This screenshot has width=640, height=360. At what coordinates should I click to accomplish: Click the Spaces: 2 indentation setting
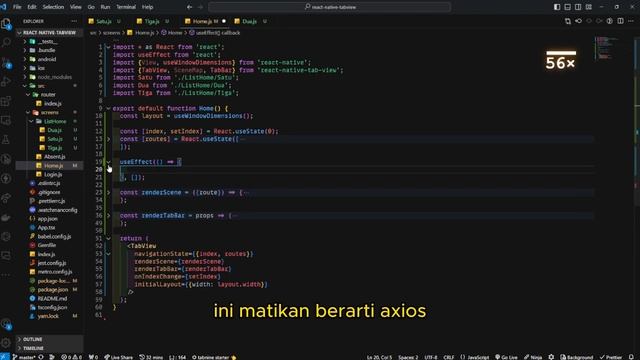pyautogui.click(x=408, y=357)
